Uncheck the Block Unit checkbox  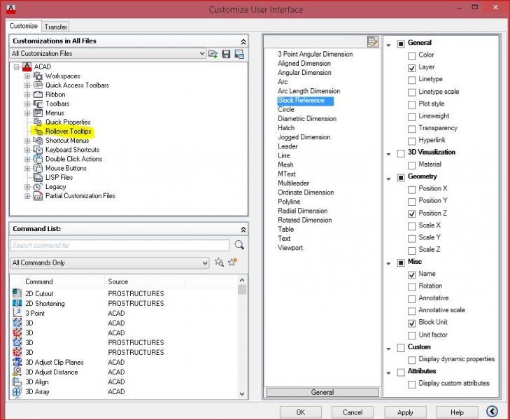tap(411, 323)
